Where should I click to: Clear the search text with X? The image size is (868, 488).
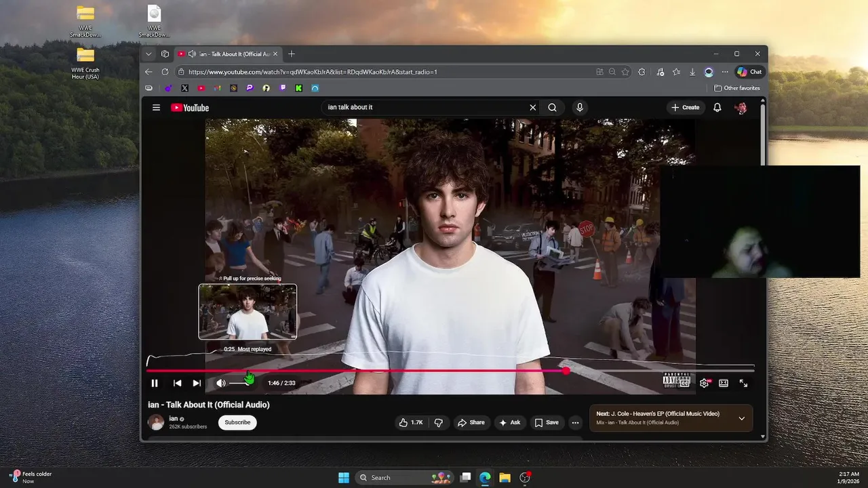(x=533, y=107)
